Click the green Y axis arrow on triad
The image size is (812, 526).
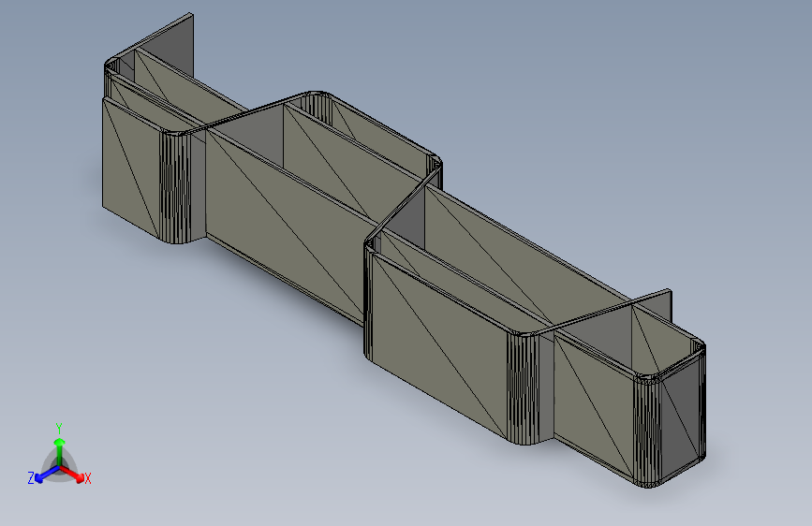click(60, 452)
